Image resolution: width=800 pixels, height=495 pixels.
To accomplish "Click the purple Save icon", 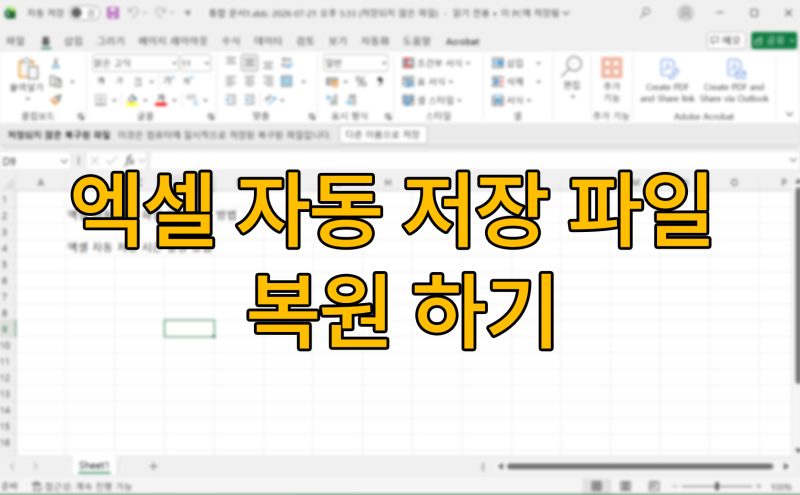I will click(x=113, y=13).
